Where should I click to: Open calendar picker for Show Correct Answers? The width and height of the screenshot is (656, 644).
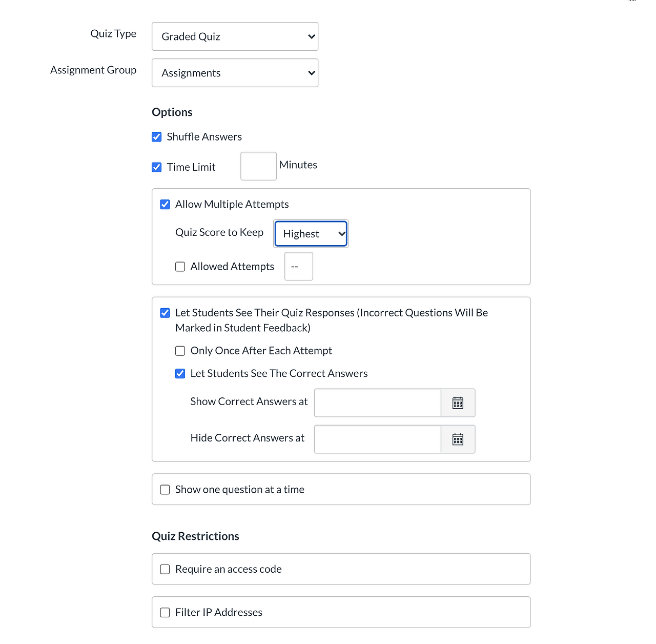458,403
